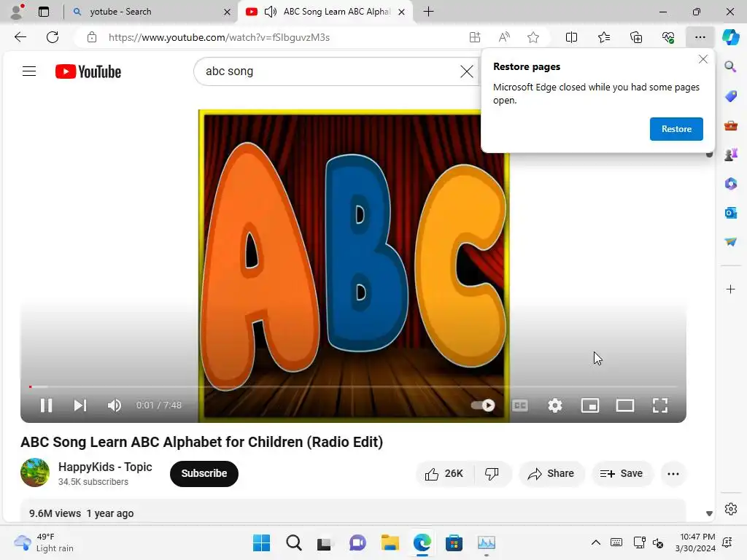Open Edge Settings and more menu

[x=700, y=37]
